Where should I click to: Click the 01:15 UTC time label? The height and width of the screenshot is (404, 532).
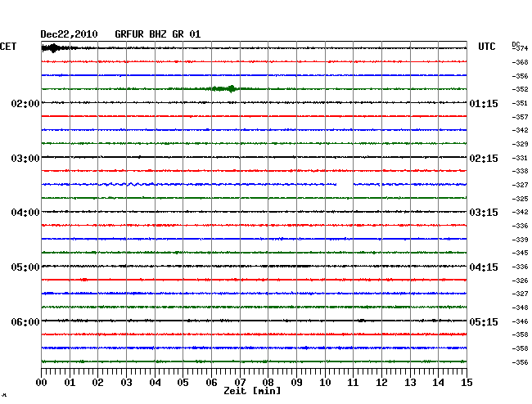484,104
